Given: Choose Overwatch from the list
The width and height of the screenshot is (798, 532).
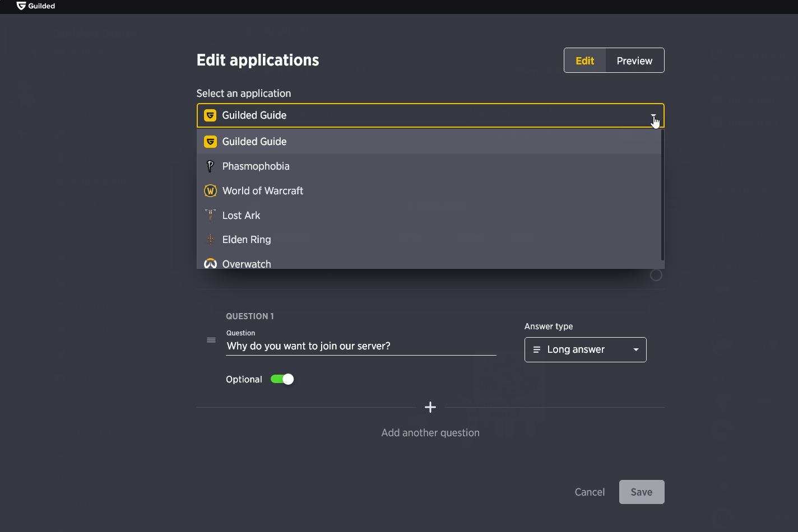Looking at the screenshot, I should pos(429,261).
